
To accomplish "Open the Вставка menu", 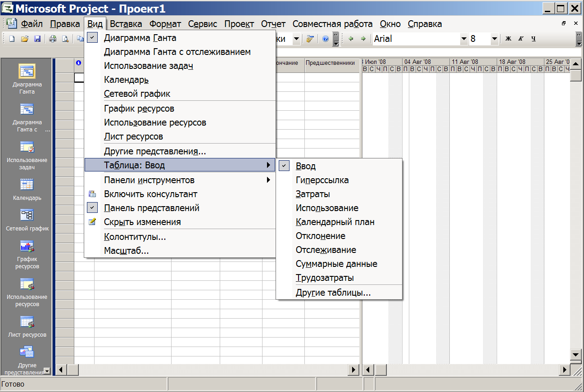I will 126,24.
